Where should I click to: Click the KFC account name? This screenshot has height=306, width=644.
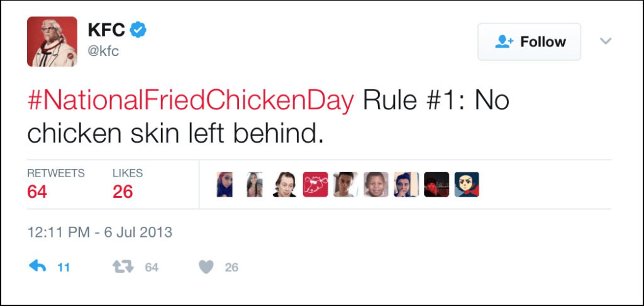pos(106,30)
